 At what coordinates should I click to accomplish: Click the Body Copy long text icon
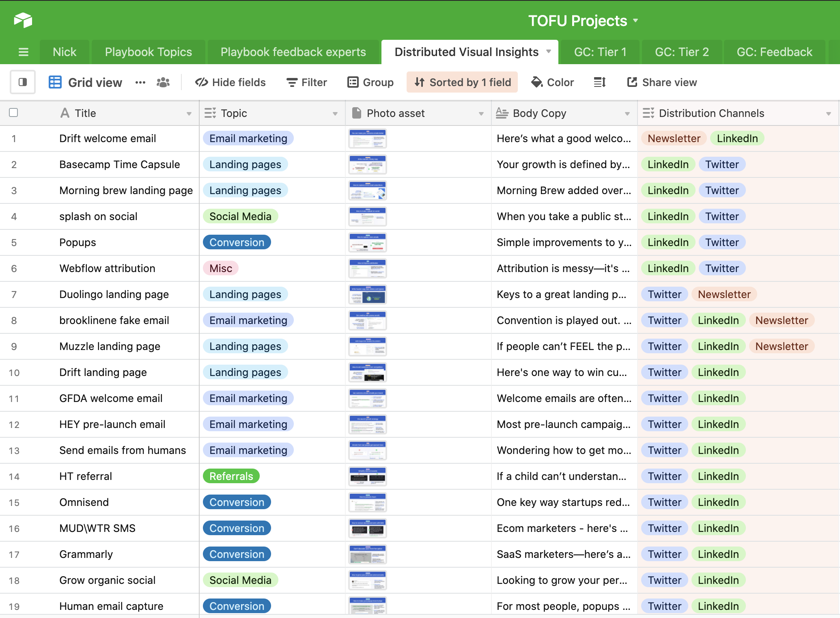pyautogui.click(x=502, y=113)
